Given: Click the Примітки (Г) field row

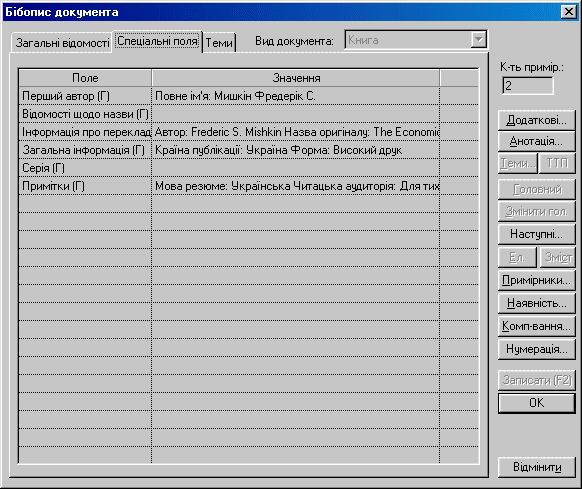Looking at the screenshot, I should [248, 186].
